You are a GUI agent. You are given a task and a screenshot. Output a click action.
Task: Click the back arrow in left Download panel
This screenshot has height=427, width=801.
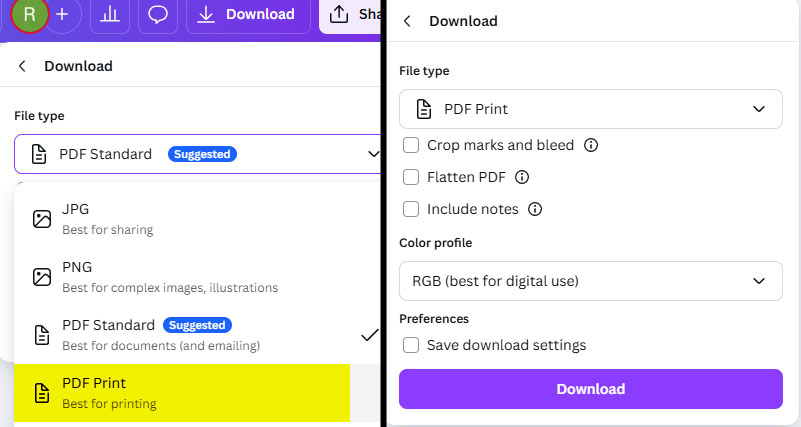click(22, 66)
